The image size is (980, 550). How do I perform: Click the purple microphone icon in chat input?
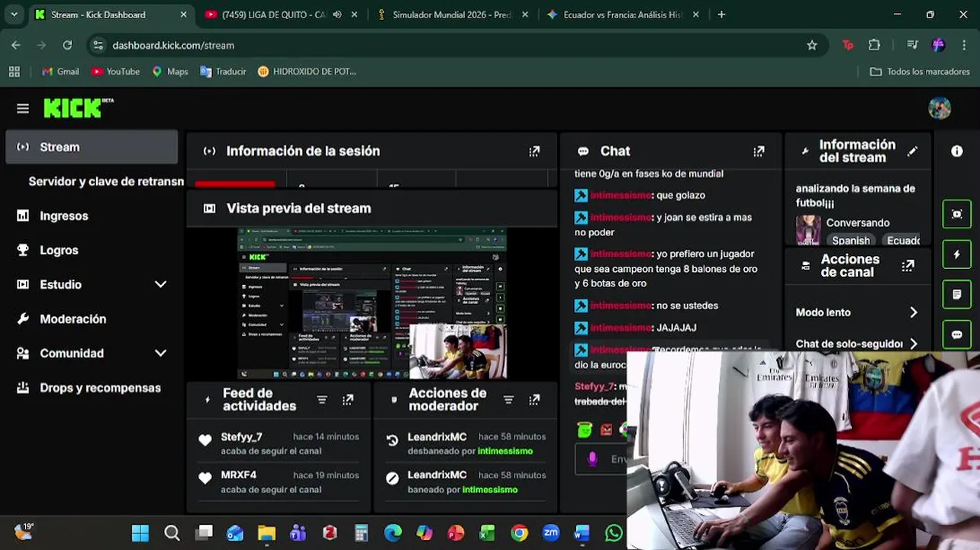tap(592, 459)
